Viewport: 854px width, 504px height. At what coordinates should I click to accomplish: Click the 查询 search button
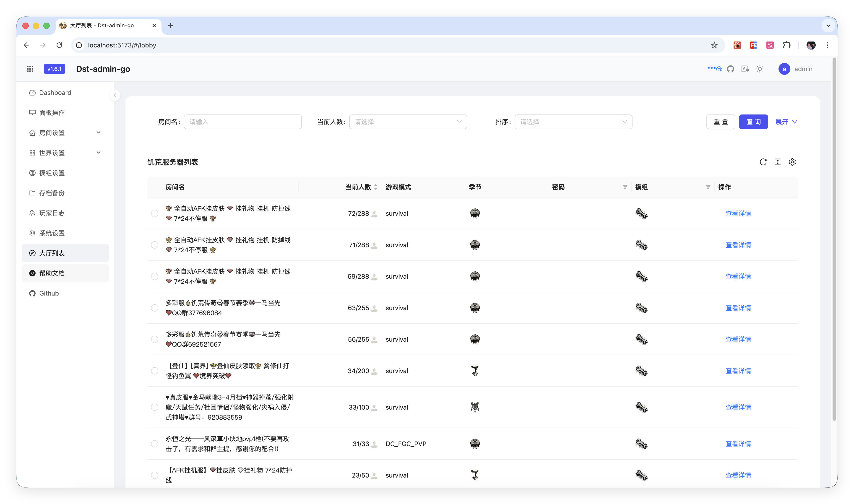click(x=753, y=122)
